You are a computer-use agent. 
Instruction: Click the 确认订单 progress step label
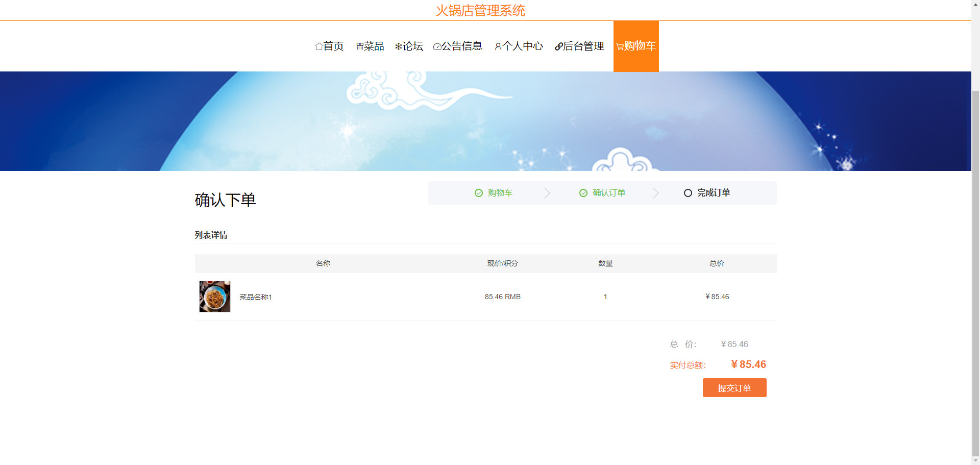coord(609,193)
